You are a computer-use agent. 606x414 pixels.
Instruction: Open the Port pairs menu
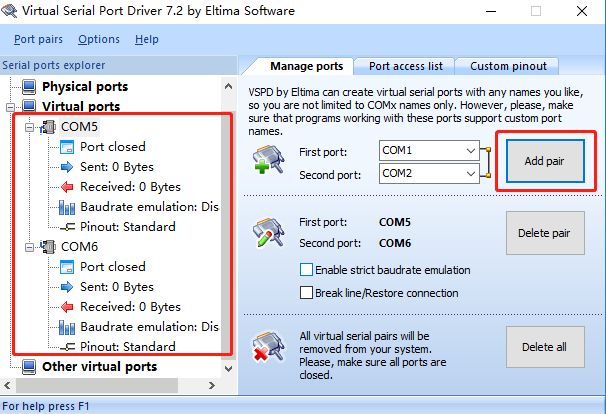click(38, 39)
